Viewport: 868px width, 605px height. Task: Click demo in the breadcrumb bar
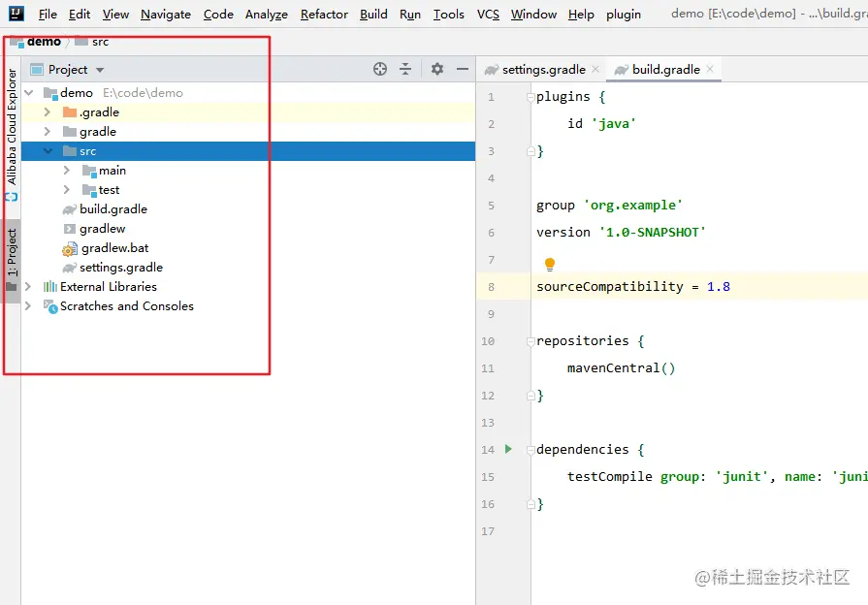click(x=45, y=42)
